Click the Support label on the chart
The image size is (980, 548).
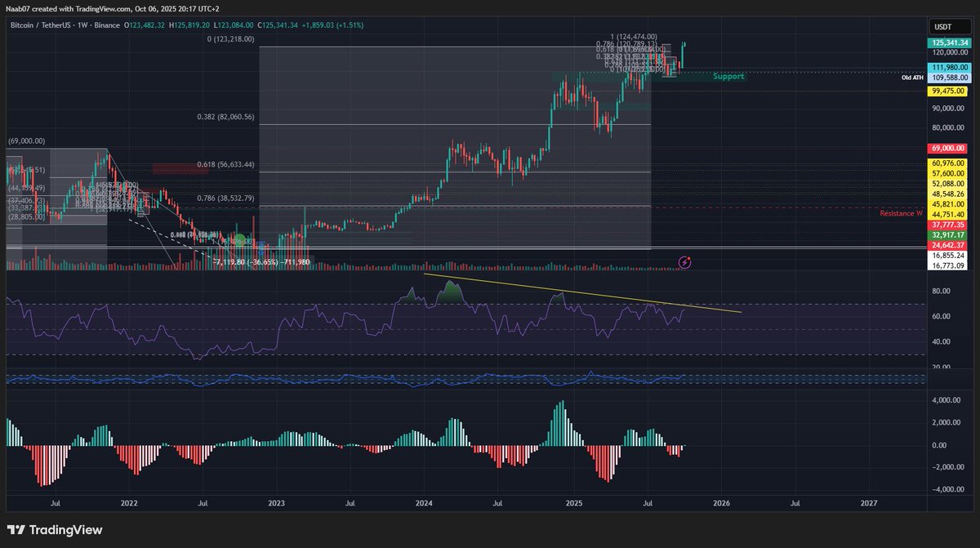click(728, 76)
